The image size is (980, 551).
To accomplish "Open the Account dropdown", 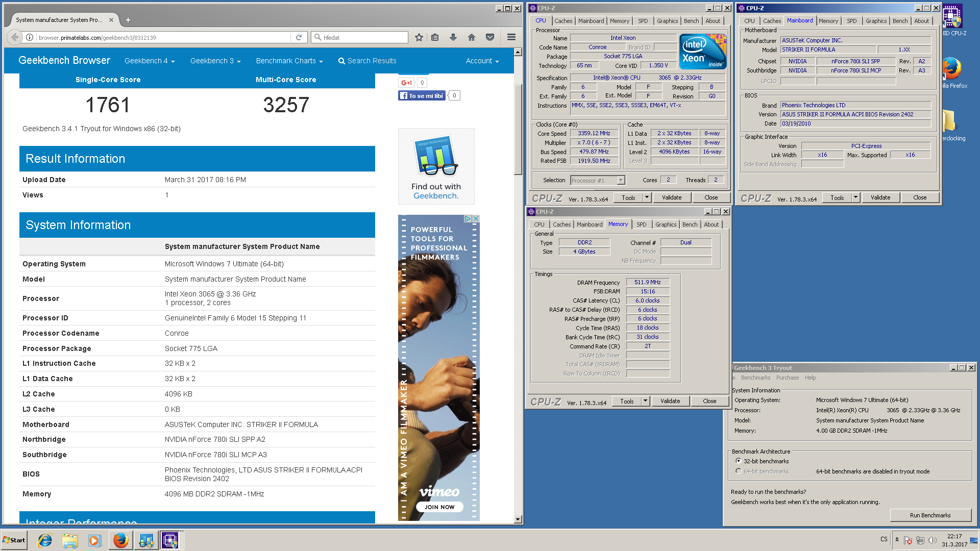I will [x=482, y=61].
